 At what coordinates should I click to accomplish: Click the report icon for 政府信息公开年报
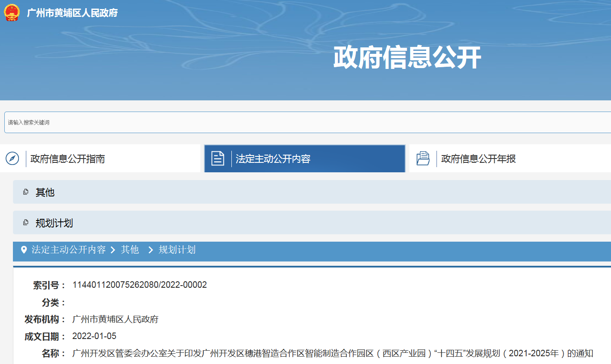click(423, 159)
